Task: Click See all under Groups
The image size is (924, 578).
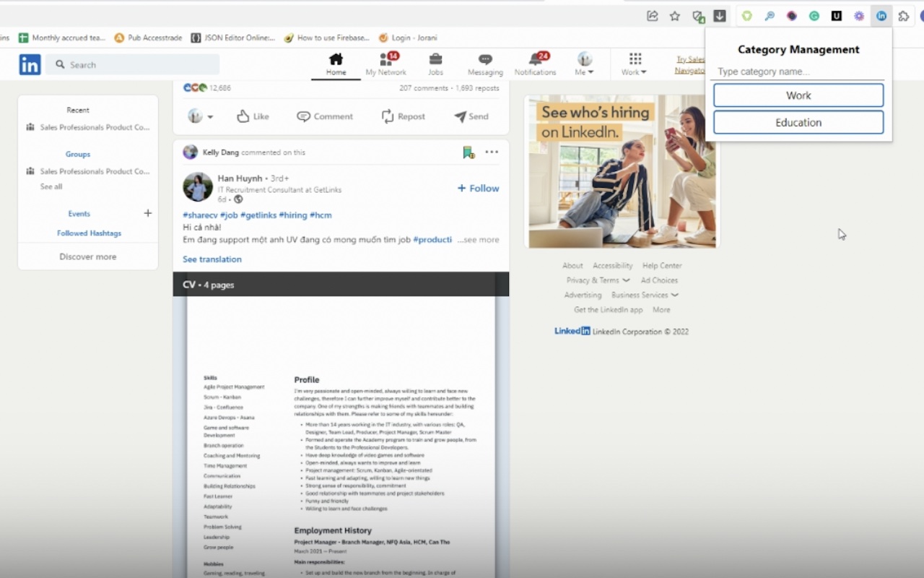Action: [51, 186]
